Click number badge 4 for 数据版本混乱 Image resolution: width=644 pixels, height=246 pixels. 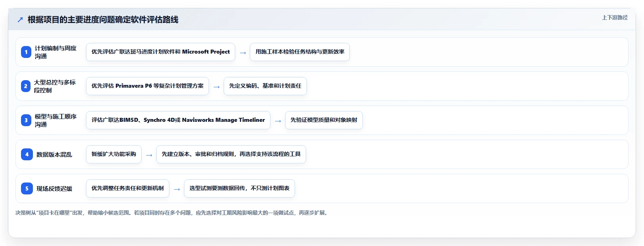27,154
